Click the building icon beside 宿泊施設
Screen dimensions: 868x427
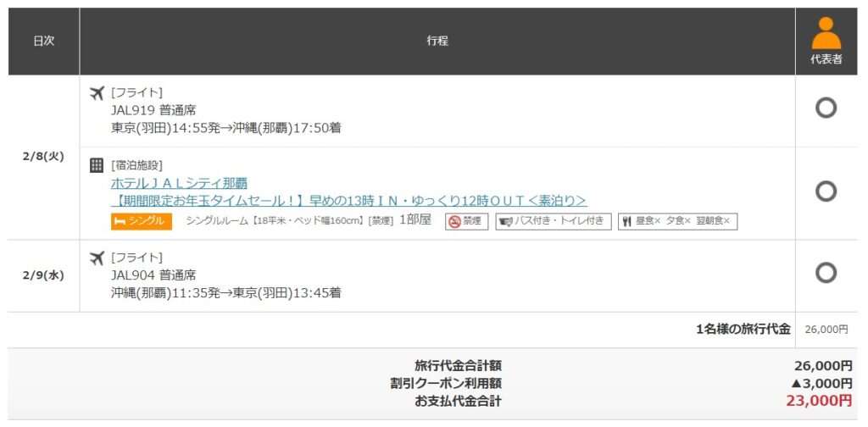(97, 165)
